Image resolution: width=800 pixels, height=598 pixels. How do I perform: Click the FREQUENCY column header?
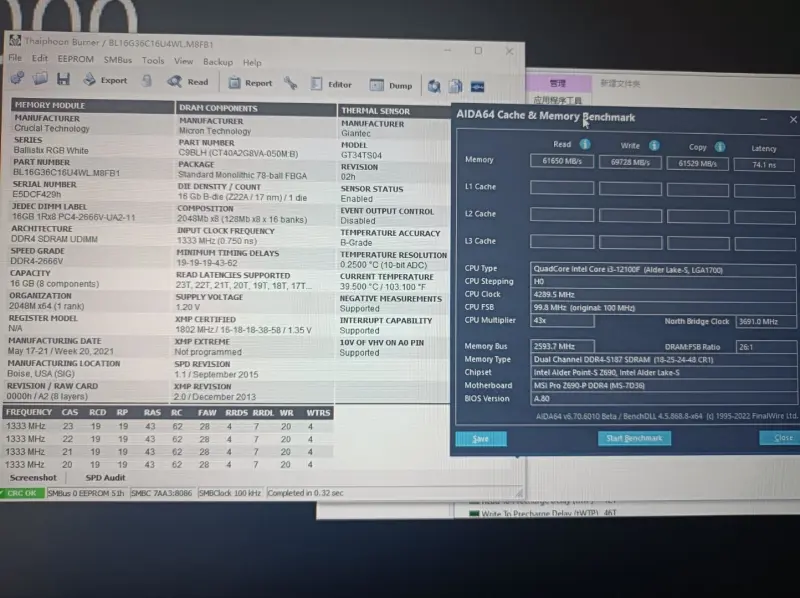click(x=29, y=412)
